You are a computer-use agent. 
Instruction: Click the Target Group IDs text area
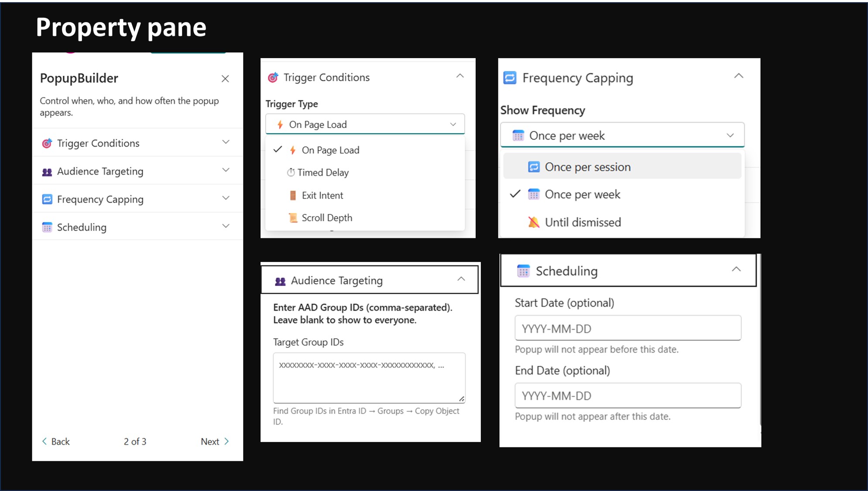pos(369,378)
